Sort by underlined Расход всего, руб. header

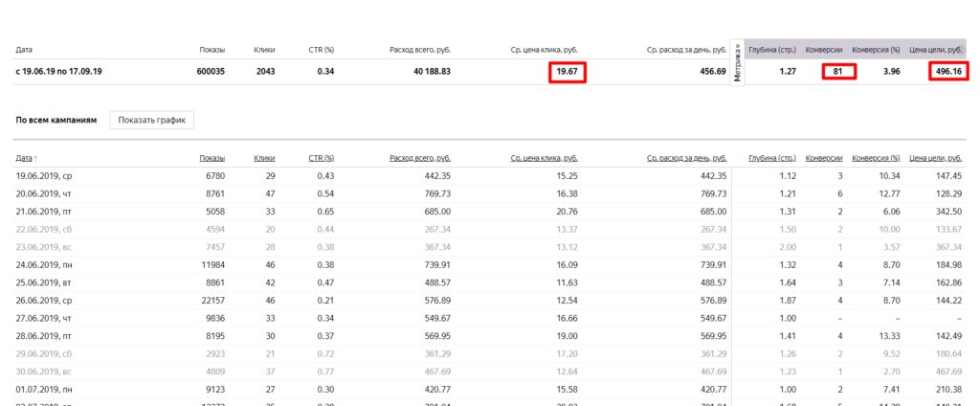[420, 157]
